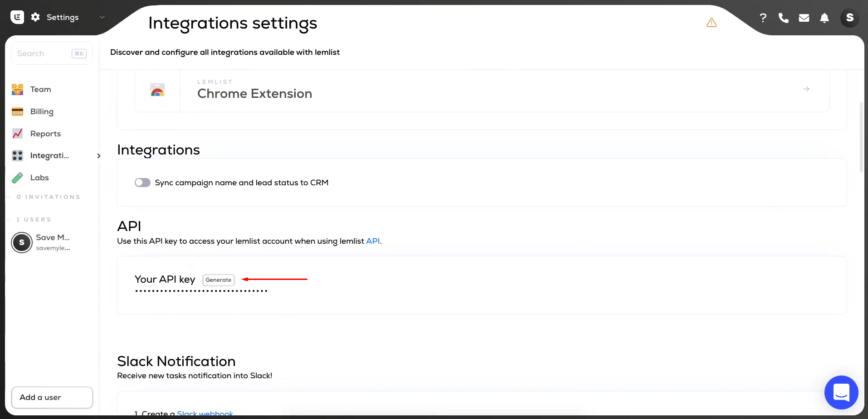
Task: Click the page vertical scrollbar
Action: tap(862, 138)
